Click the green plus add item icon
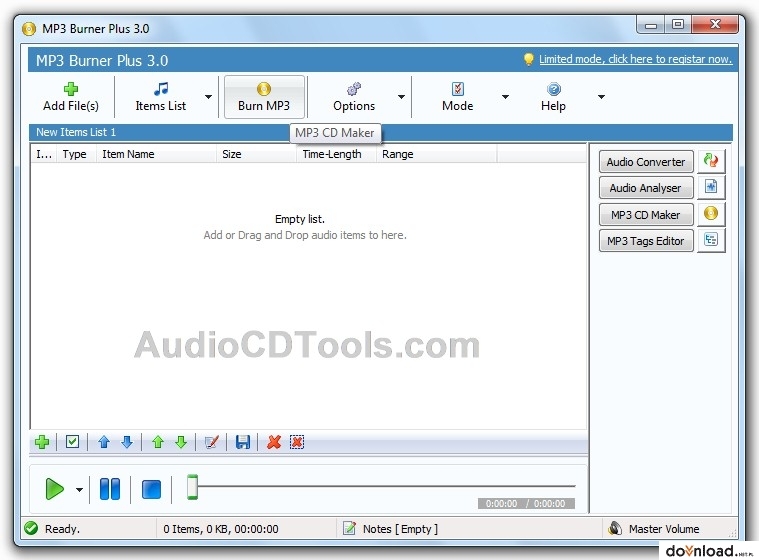 click(x=42, y=442)
